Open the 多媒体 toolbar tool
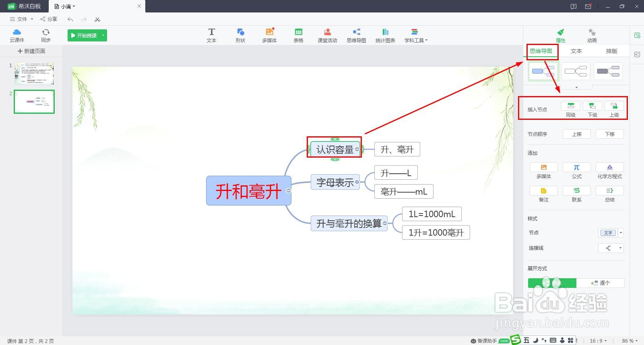 coord(269,35)
